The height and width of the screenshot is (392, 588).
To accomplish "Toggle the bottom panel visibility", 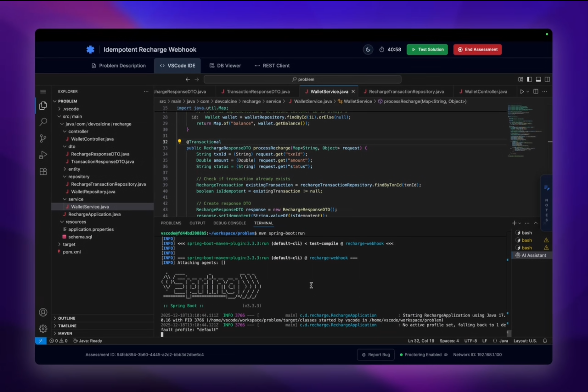I will pos(538,79).
